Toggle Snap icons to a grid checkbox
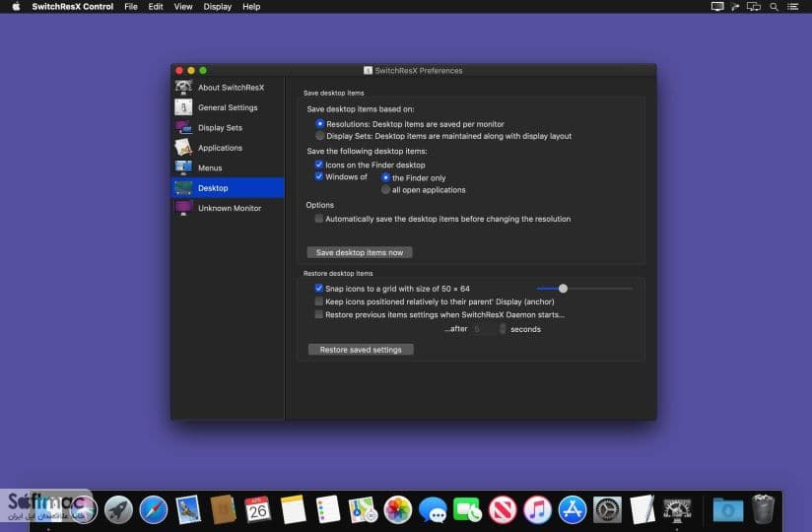 (319, 289)
